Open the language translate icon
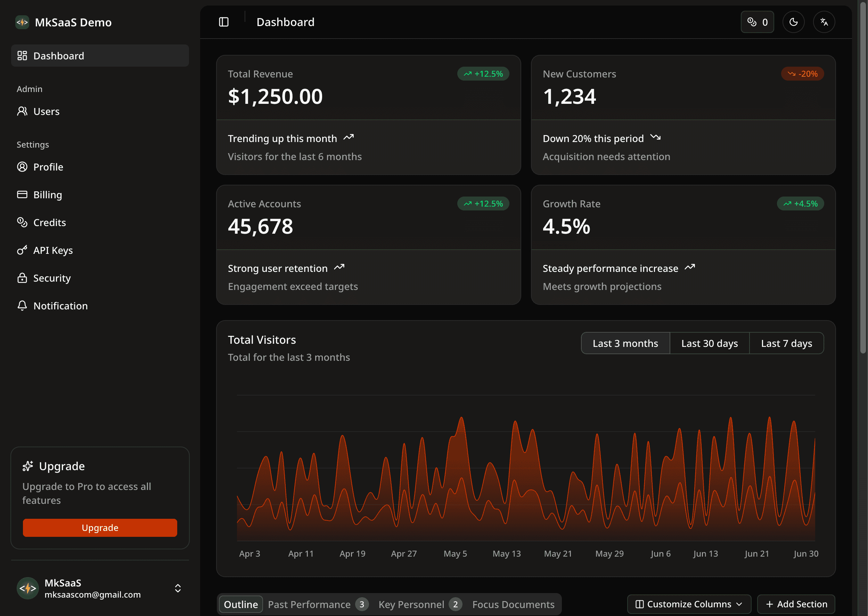868x616 pixels. coord(824,22)
